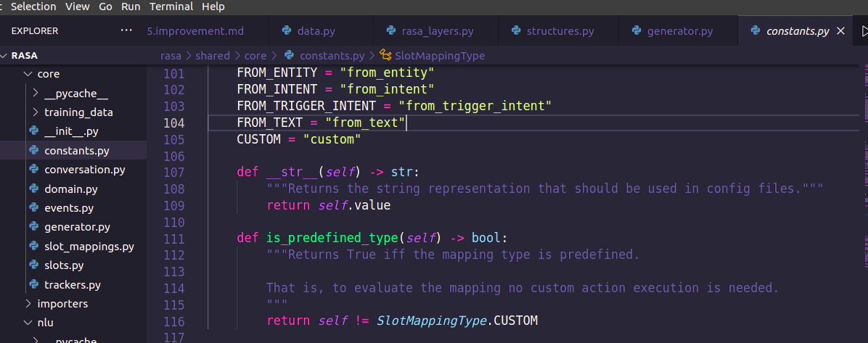
Task: Close the constants.py tab
Action: [x=840, y=31]
